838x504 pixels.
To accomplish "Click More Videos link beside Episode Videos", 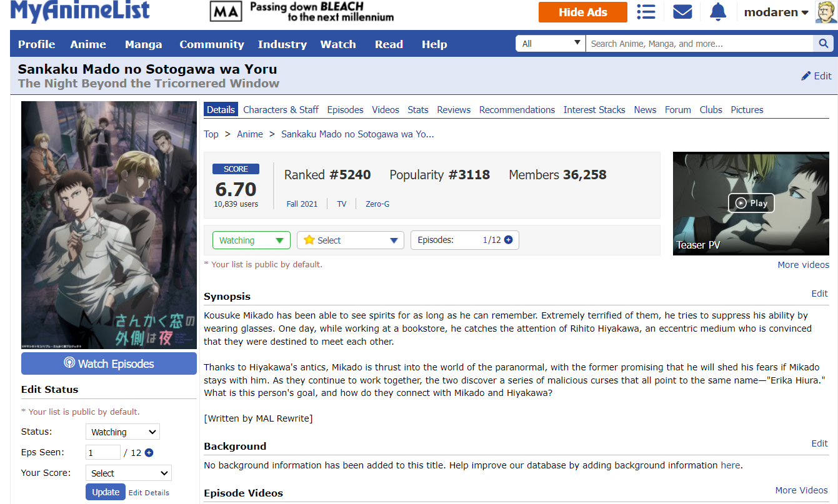I will click(x=802, y=490).
